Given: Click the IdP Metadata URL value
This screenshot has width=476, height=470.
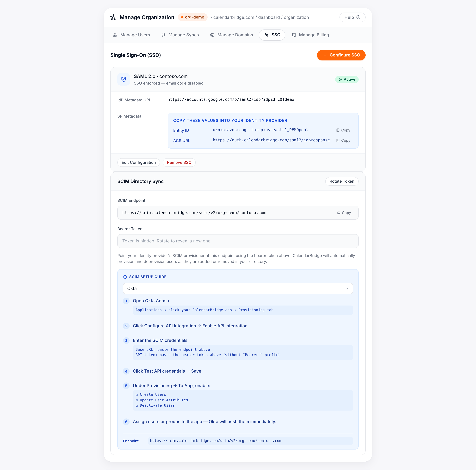Looking at the screenshot, I should [x=231, y=99].
